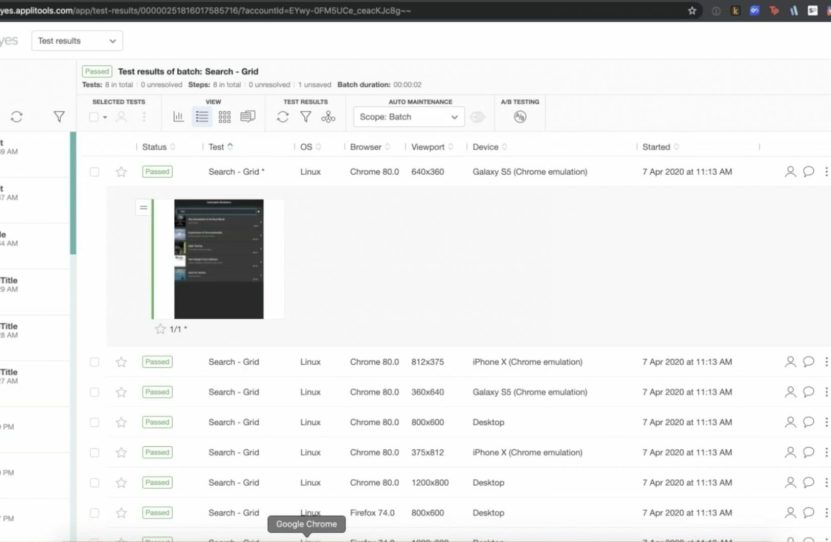
Task: Bookmark the current page in the address bar
Action: [x=692, y=10]
